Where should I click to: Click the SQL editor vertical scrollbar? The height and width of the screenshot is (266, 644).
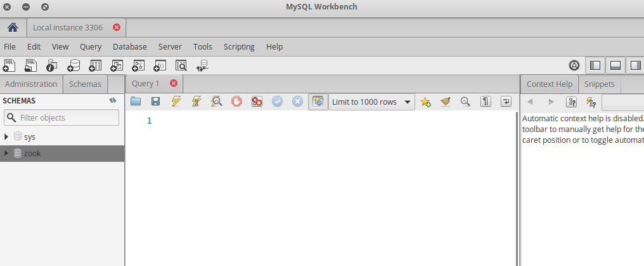pyautogui.click(x=517, y=189)
